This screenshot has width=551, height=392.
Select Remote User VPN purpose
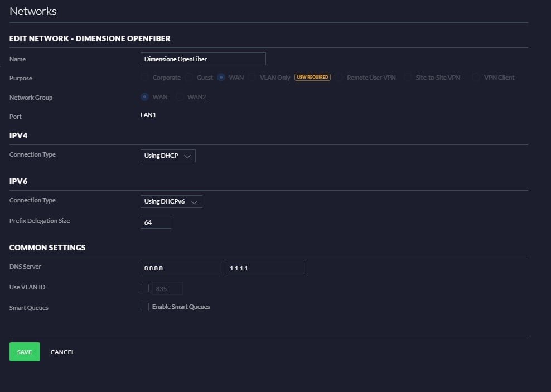339,78
